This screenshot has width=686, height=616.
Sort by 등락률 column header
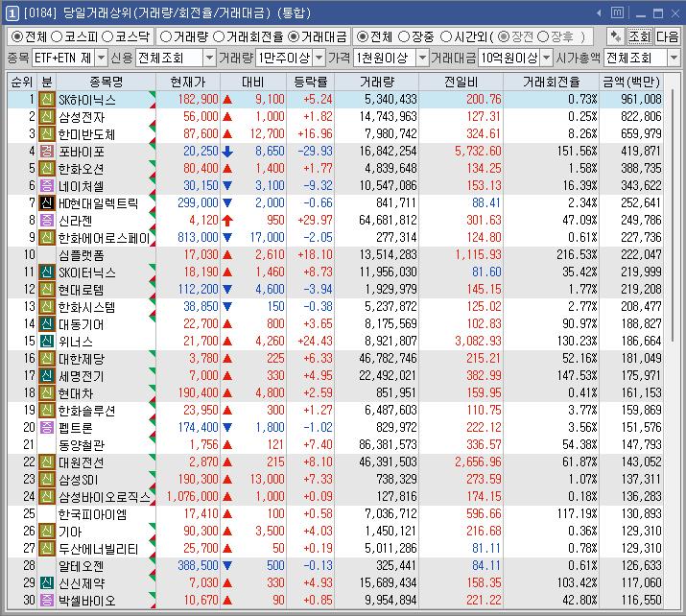click(x=311, y=82)
